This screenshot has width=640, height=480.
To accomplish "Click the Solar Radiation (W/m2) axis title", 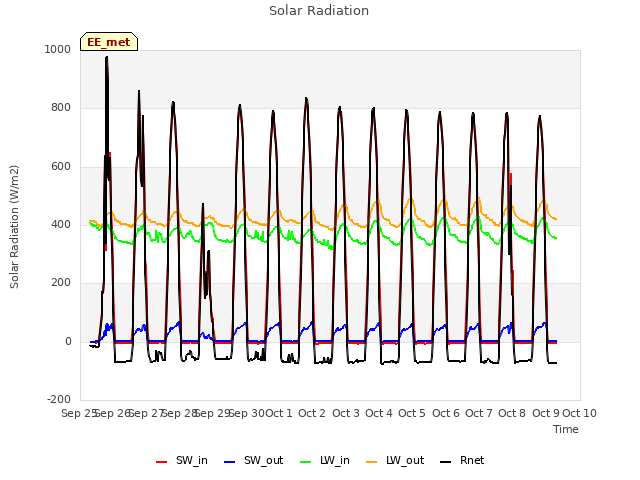I will tap(14, 227).
